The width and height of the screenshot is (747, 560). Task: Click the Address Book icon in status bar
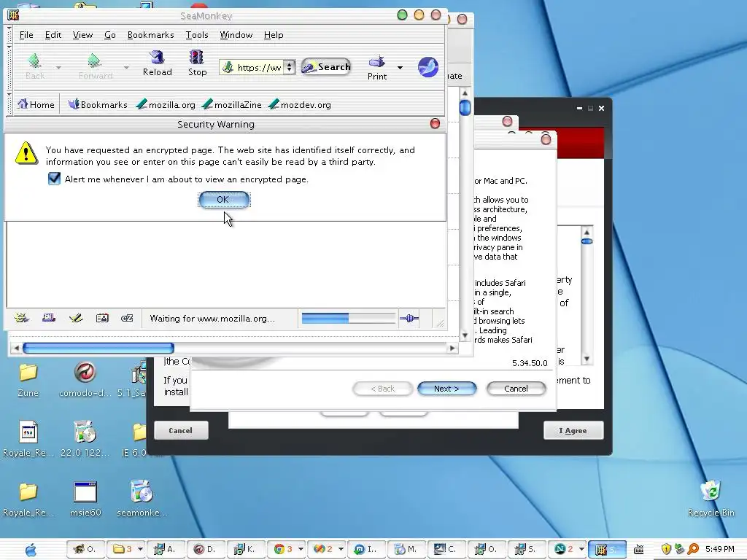(102, 318)
